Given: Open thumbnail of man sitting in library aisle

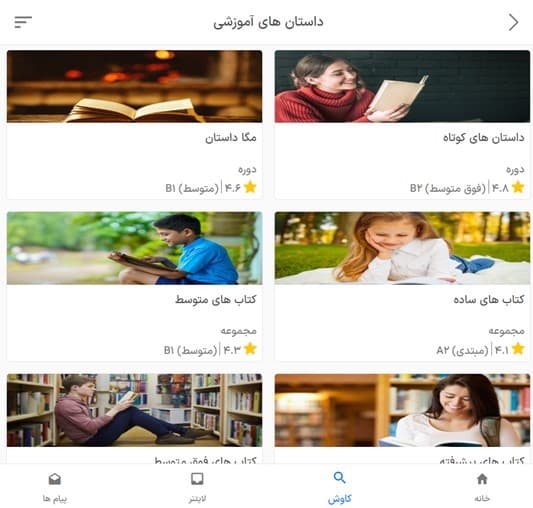Looking at the screenshot, I should click(135, 410).
